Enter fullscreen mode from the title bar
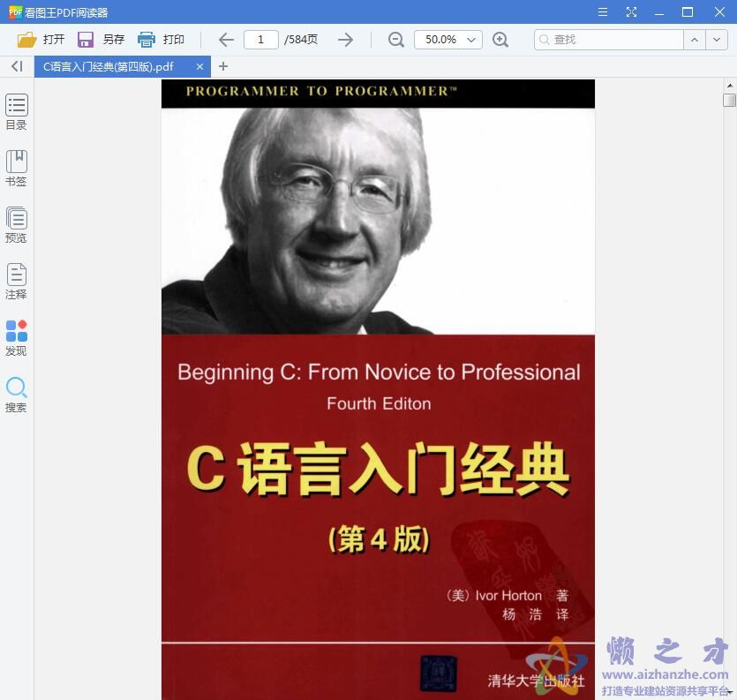This screenshot has height=700, width=737. tap(631, 11)
